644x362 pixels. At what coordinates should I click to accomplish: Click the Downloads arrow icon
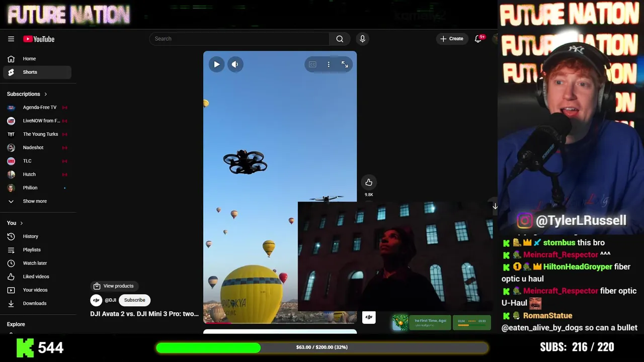coord(11,303)
